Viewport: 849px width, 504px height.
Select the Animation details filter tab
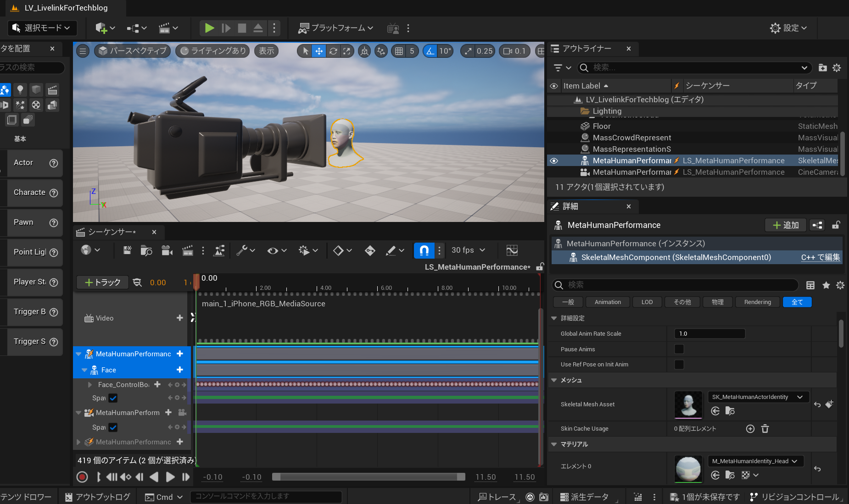click(x=607, y=302)
